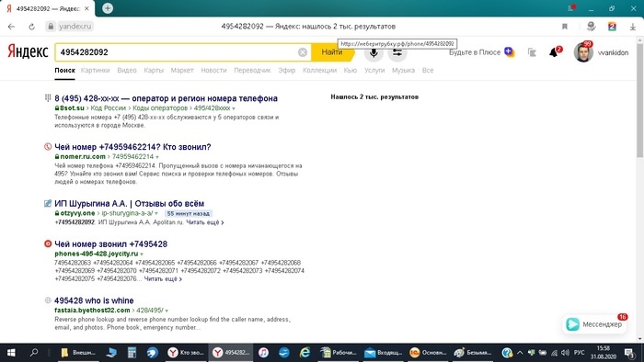Reload the page with the refresh icon
The width and height of the screenshot is (644, 362).
pyautogui.click(x=31, y=27)
